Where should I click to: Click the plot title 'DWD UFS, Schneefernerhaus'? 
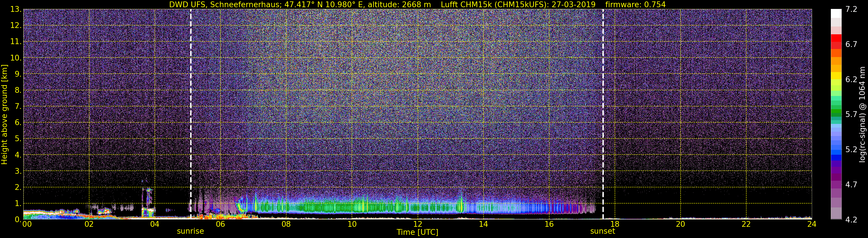coord(224,4)
